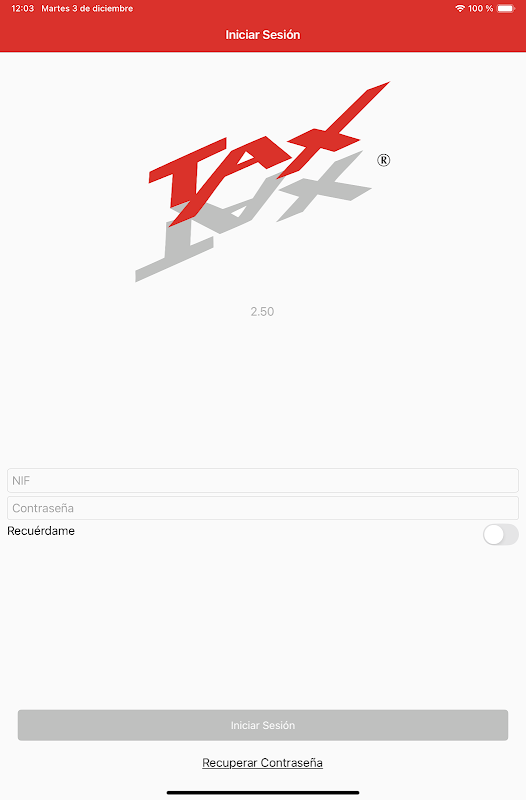This screenshot has width=526, height=800.
Task: Enable the Recuérdame switch
Action: click(500, 534)
